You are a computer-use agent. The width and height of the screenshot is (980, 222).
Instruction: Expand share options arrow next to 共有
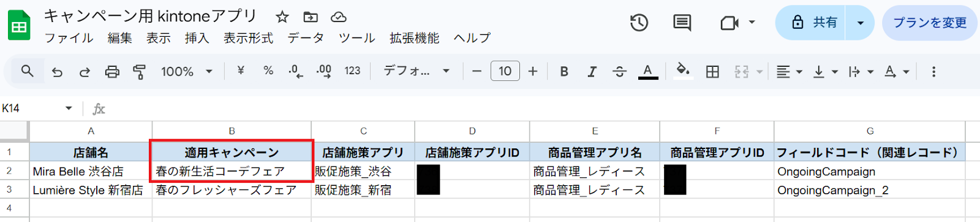pyautogui.click(x=861, y=23)
